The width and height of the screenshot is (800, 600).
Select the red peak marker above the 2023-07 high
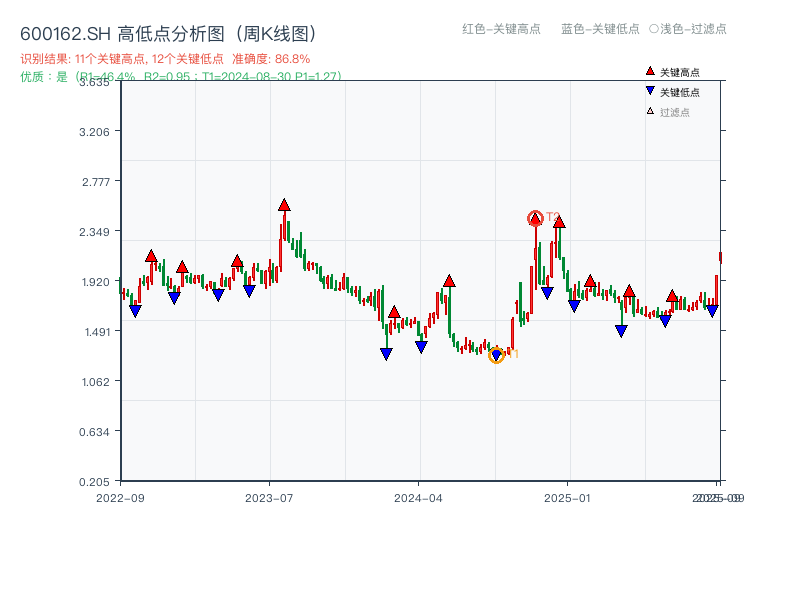tap(283, 204)
